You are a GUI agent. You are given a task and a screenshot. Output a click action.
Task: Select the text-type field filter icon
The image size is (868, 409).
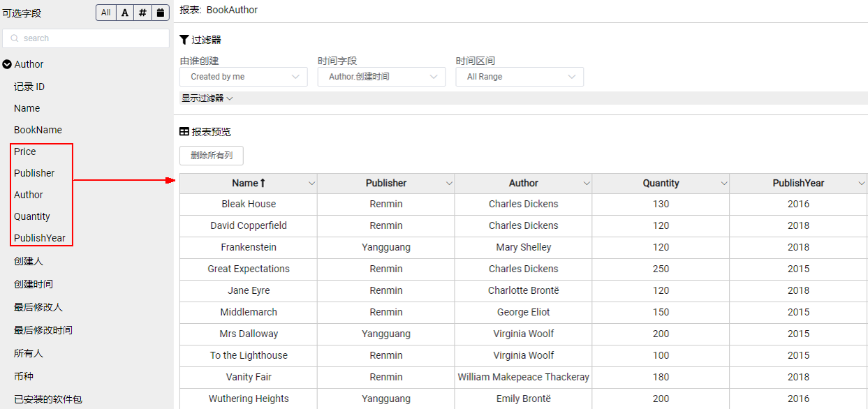coord(125,13)
